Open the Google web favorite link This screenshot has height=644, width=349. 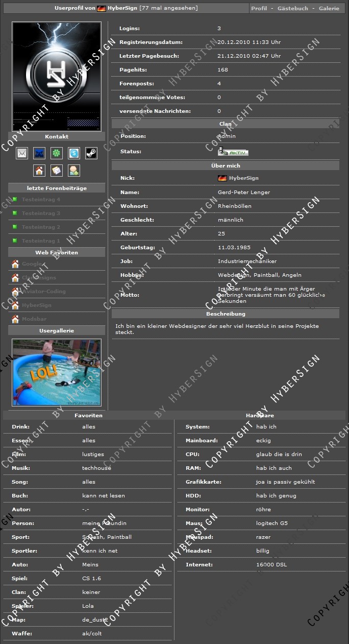click(32, 264)
